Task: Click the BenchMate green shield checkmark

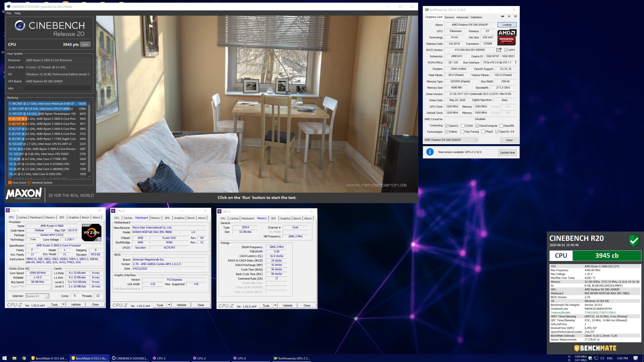Action: tap(634, 241)
